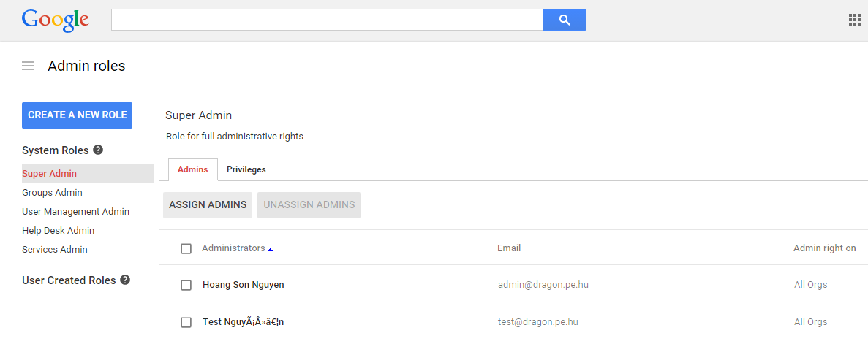Click the User Created Roles help icon
868x352 pixels.
coord(125,280)
